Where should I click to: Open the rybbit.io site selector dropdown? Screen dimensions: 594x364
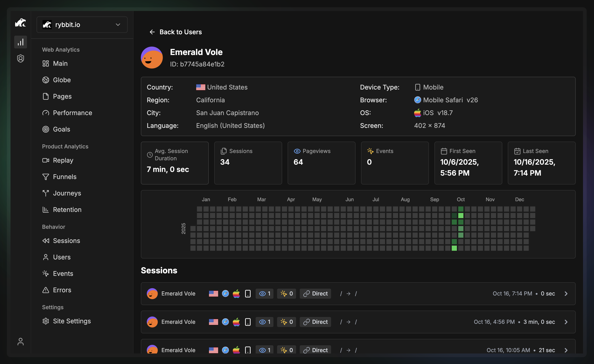pyautogui.click(x=82, y=25)
